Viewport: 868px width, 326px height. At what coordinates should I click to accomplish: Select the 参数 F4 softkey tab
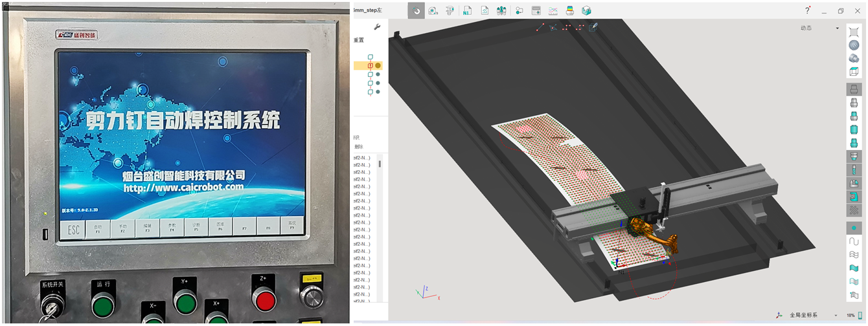click(172, 228)
